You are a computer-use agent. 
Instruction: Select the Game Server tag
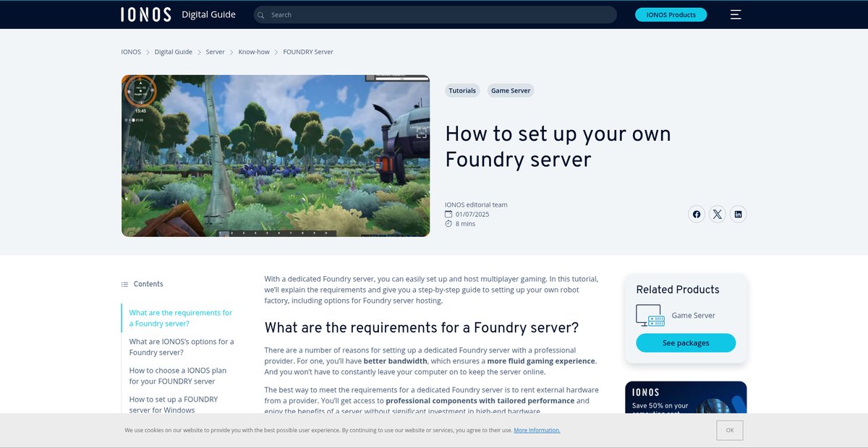(x=511, y=90)
